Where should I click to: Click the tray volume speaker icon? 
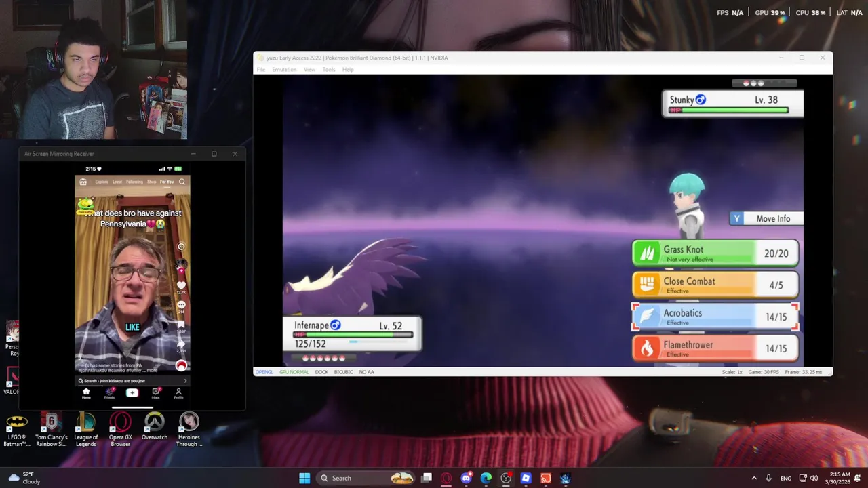(x=814, y=479)
